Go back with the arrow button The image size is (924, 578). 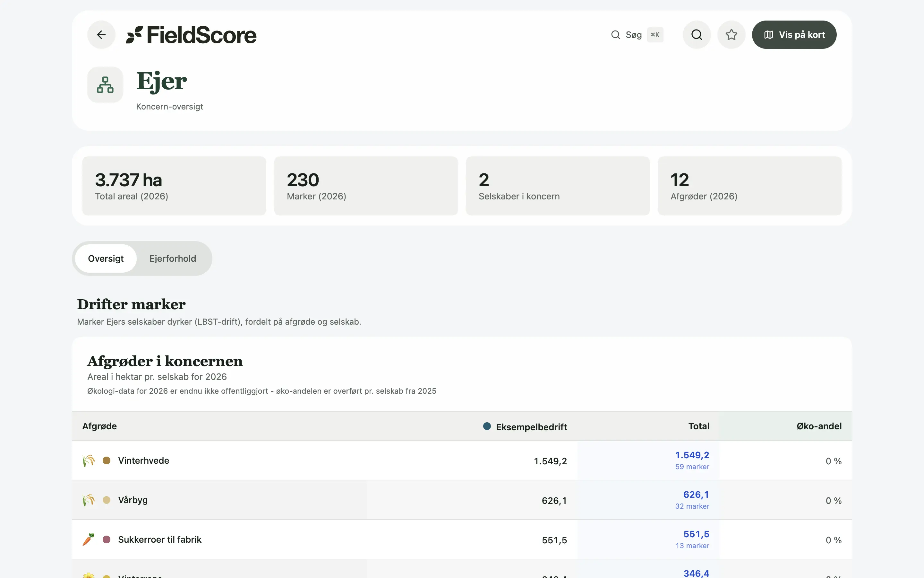pyautogui.click(x=101, y=35)
